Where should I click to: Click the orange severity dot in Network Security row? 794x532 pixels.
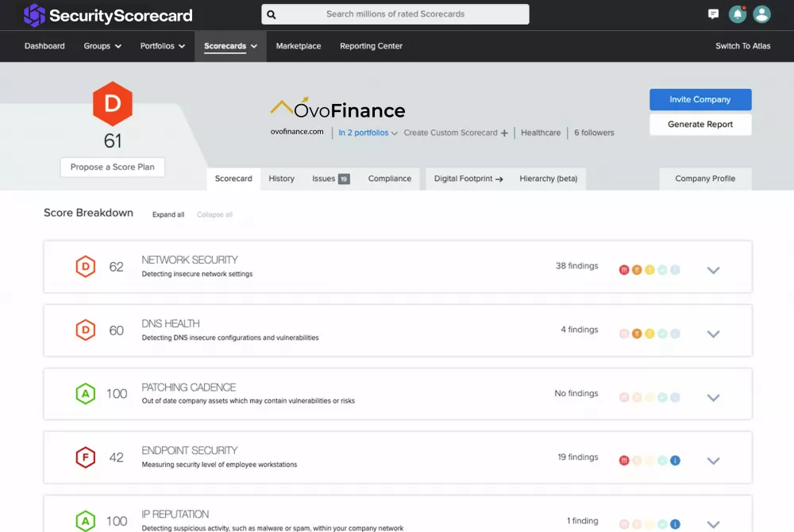click(x=637, y=270)
